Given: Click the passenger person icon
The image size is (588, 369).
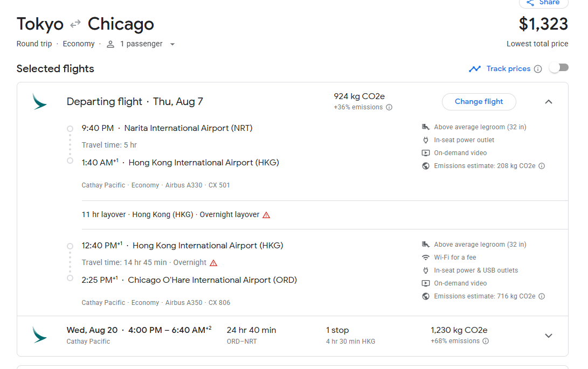Looking at the screenshot, I should point(110,44).
